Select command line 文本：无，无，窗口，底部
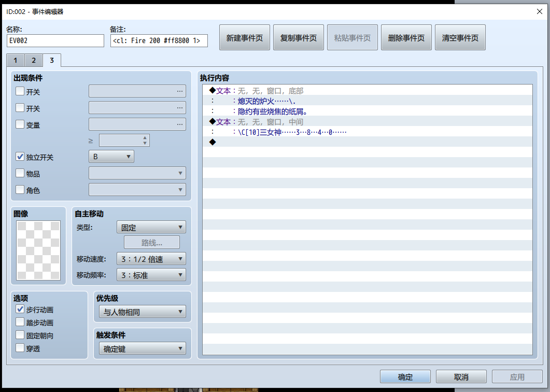Image resolution: width=550 pixels, height=392 pixels. (367, 91)
